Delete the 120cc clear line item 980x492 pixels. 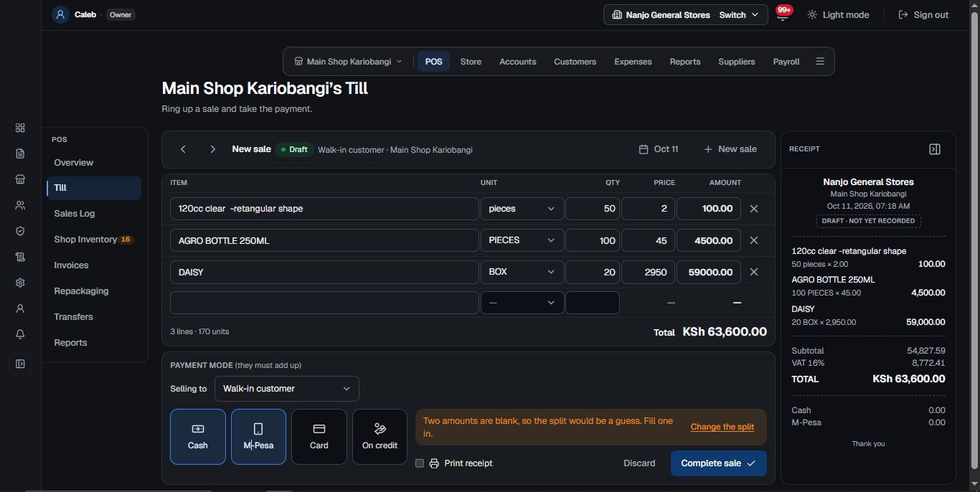tap(754, 209)
